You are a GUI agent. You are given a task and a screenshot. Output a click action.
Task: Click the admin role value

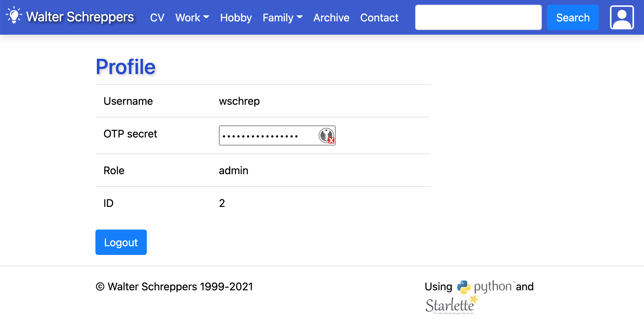tap(233, 171)
